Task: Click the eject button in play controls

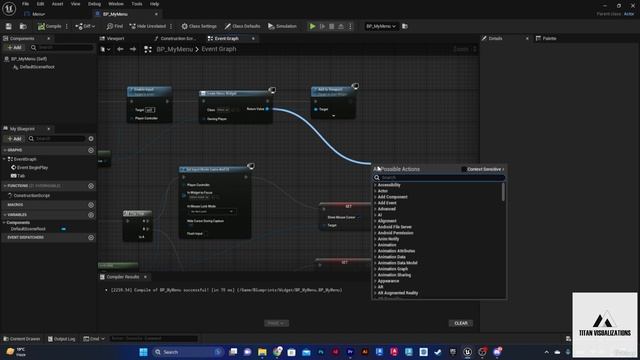Action: [x=341, y=26]
